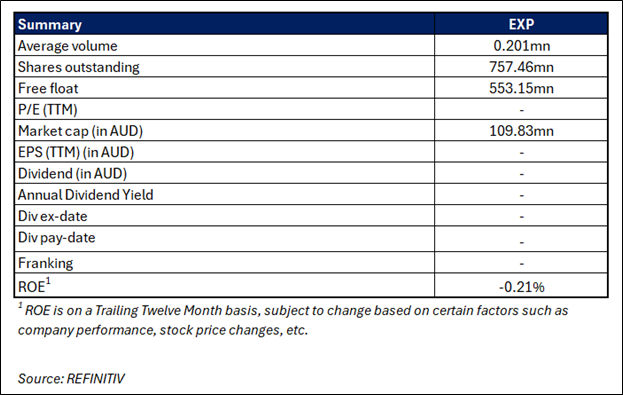Click the Div ex-date row label
This screenshot has width=623, height=395.
(x=52, y=216)
